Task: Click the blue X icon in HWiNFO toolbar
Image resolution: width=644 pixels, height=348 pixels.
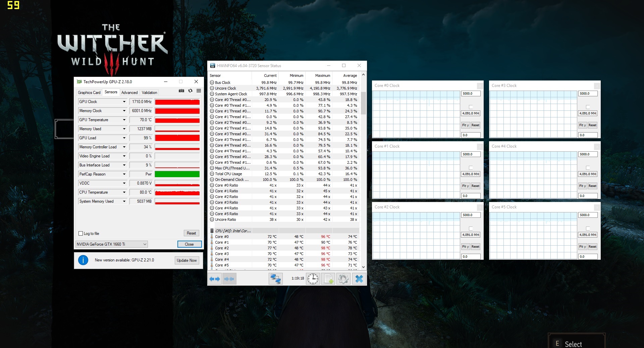Action: point(359,279)
